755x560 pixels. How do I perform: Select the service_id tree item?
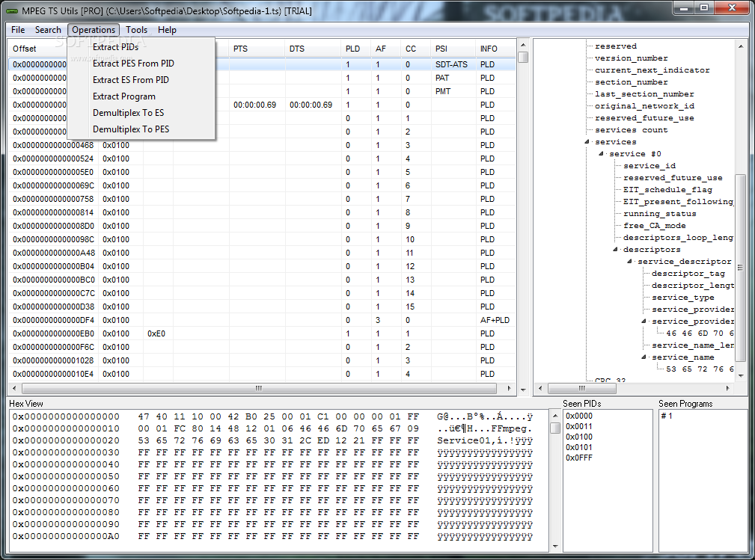649,166
